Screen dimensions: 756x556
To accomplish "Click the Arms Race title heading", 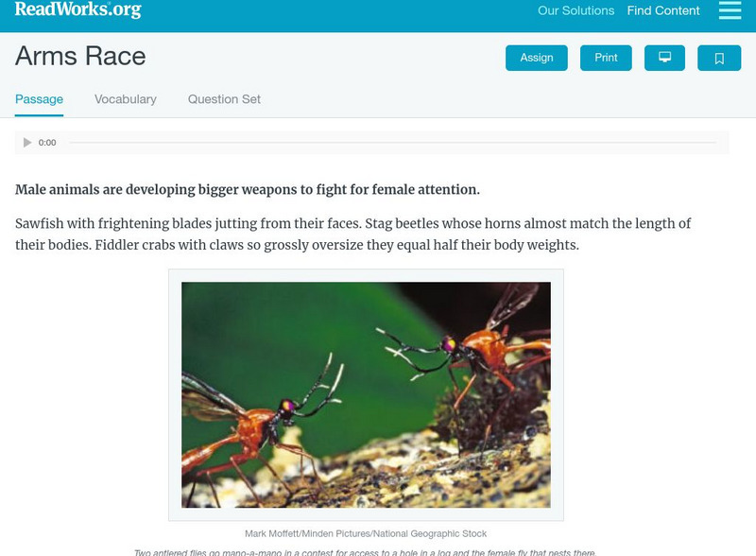I will pyautogui.click(x=80, y=56).
